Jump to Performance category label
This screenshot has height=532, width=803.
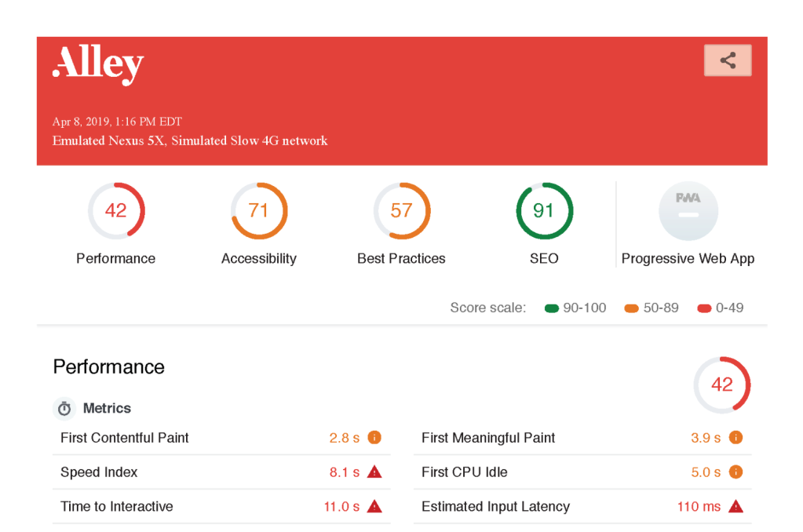pyautogui.click(x=115, y=259)
